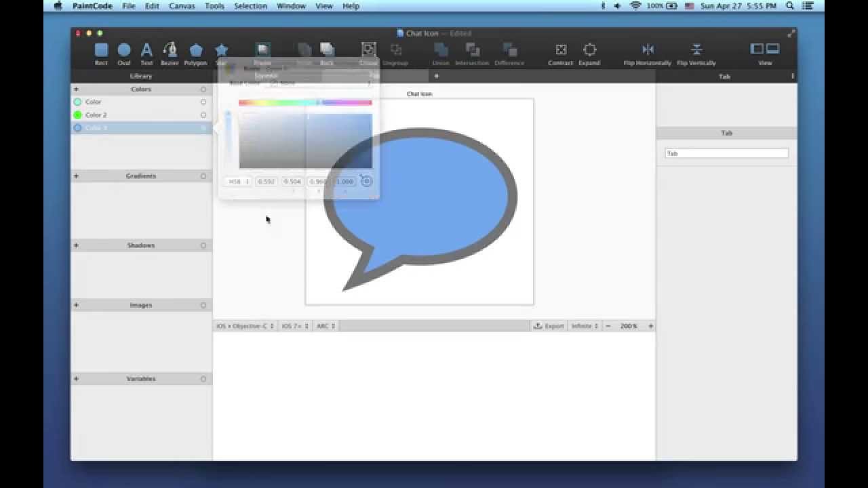Open the File menu
Viewport: 868px width, 488px height.
tap(129, 5)
